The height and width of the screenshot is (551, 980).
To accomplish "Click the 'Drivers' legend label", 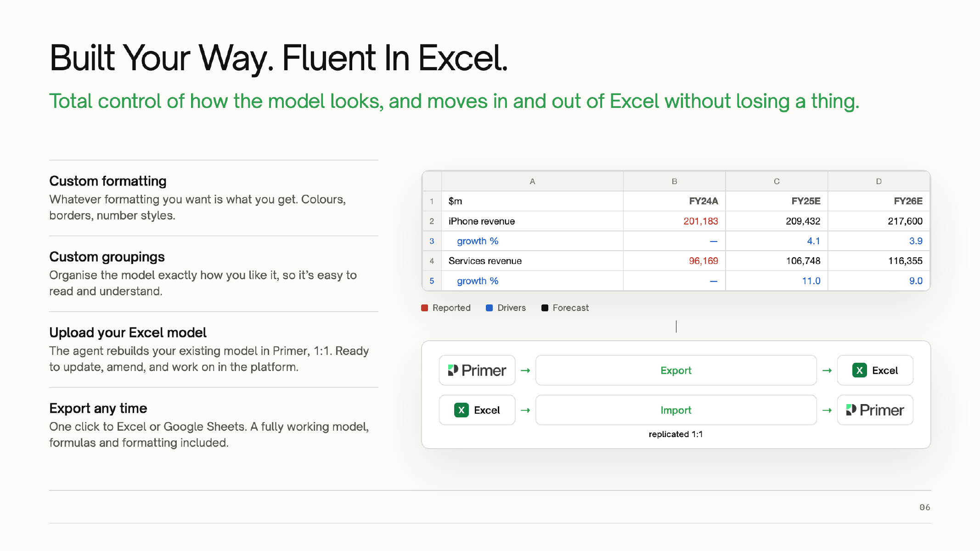I will tap(512, 308).
